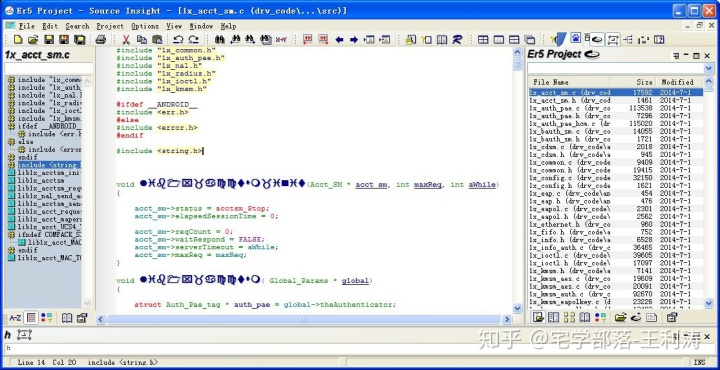Click the Save file floppy icon
Screen dimensions: 720x370
pyautogui.click(x=49, y=39)
